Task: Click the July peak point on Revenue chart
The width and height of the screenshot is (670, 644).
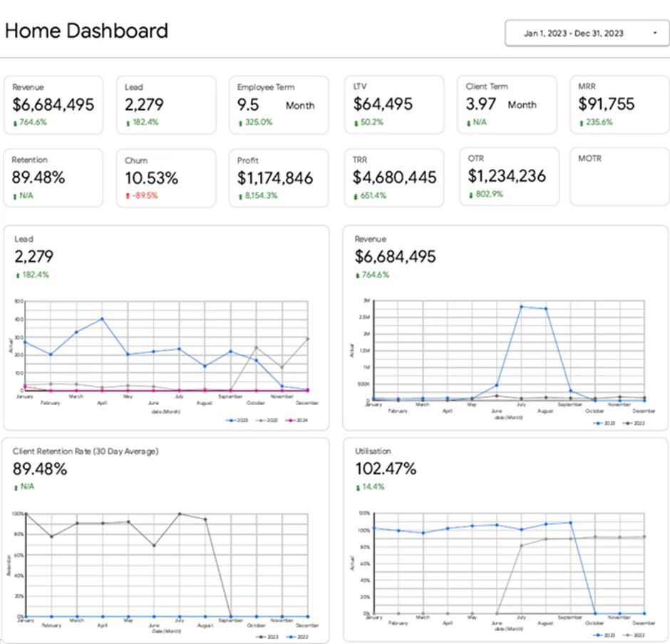Action: point(522,307)
